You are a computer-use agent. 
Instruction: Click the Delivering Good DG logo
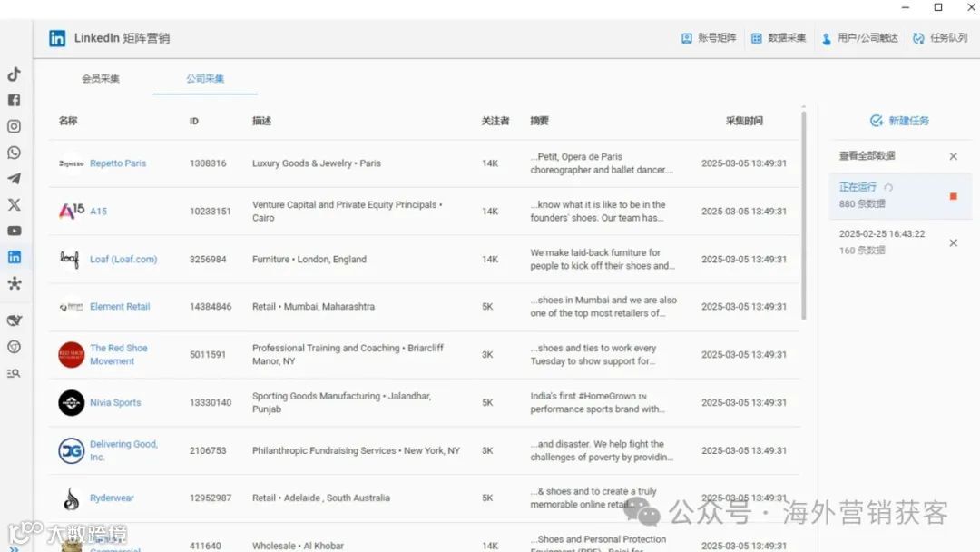pos(72,450)
